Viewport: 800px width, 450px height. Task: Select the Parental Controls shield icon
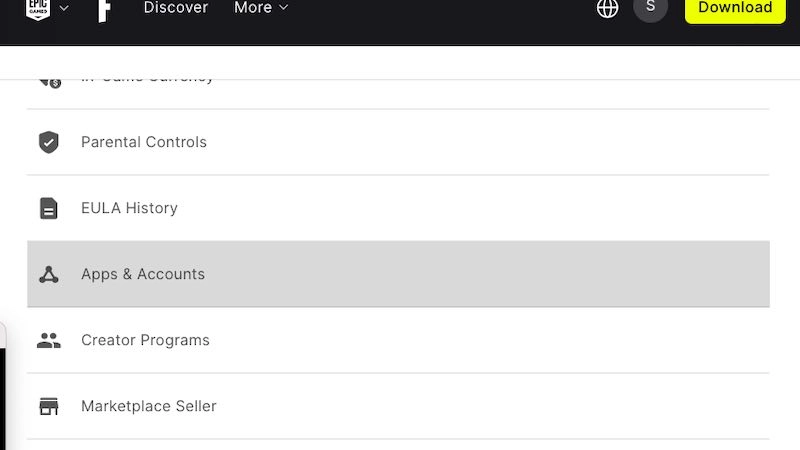48,142
